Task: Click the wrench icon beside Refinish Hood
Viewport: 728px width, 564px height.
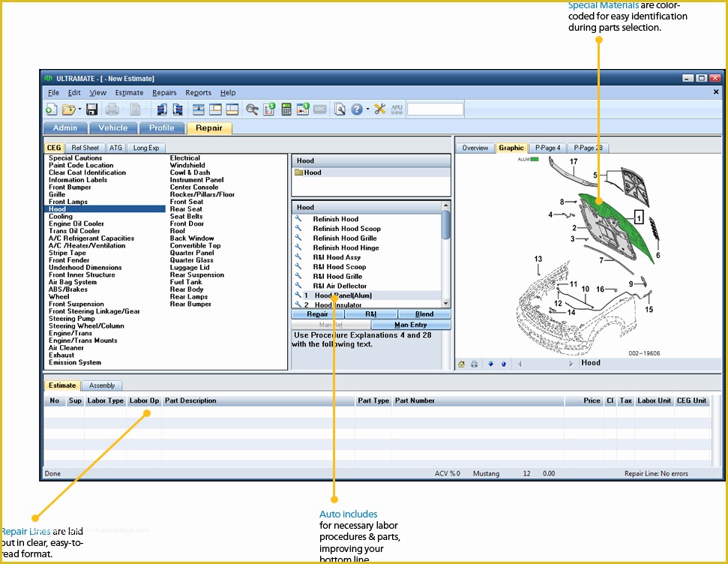Action: point(298,219)
